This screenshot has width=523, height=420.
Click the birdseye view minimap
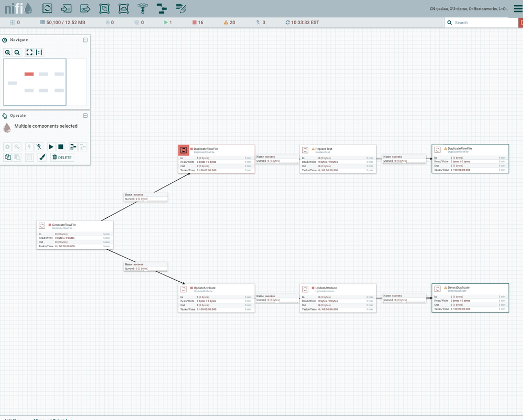[35, 82]
